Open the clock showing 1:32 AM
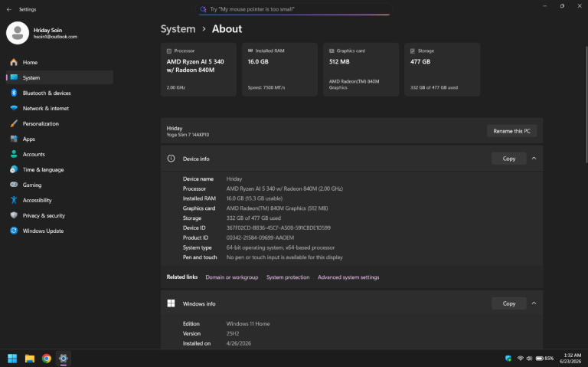Image resolution: width=588 pixels, height=367 pixels. coord(570,359)
